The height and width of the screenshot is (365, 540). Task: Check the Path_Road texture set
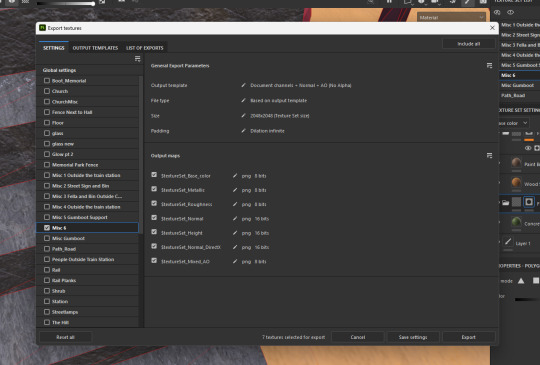point(47,249)
